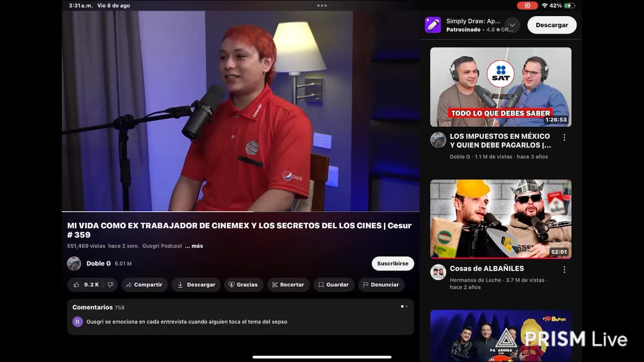Share video using Compartir button

[x=144, y=285]
